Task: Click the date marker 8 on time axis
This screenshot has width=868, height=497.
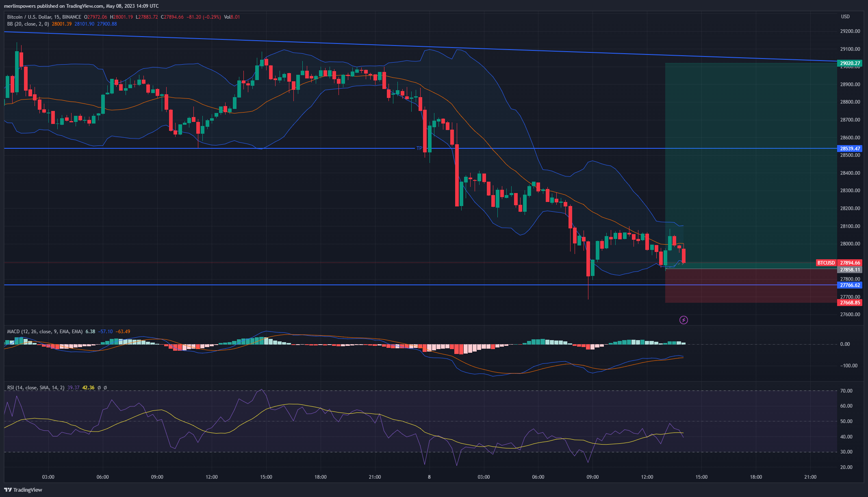Action: coord(429,477)
